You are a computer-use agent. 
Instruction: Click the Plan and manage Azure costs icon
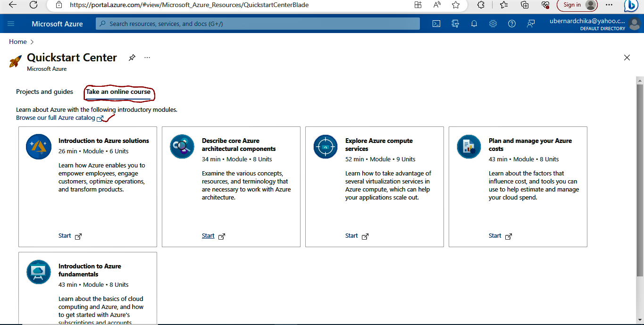[x=469, y=147]
